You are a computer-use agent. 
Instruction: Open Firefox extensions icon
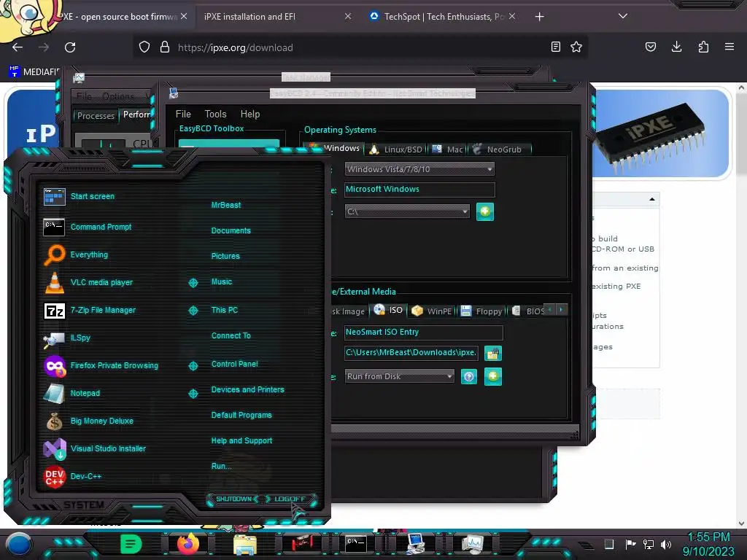(x=703, y=47)
